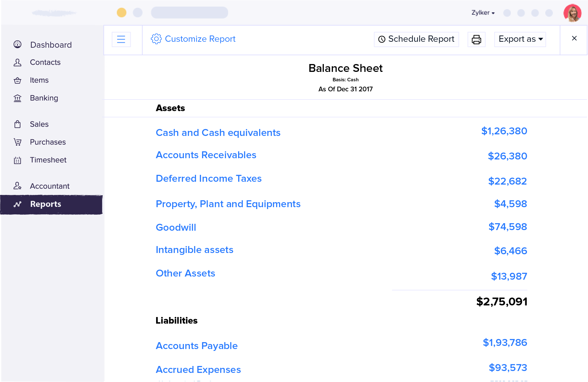Open the report list hamburger menu
The height and width of the screenshot is (382, 588).
coord(121,39)
